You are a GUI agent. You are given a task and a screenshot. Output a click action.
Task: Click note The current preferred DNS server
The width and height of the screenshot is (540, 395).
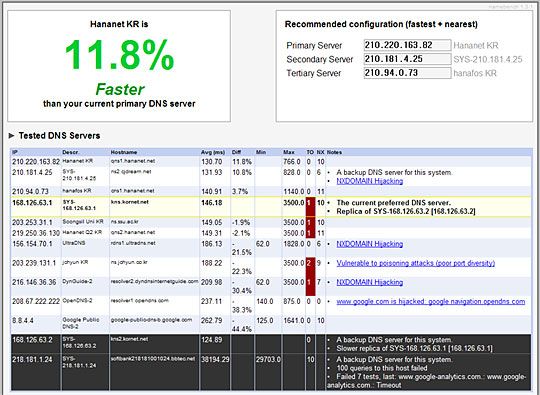tap(393, 203)
